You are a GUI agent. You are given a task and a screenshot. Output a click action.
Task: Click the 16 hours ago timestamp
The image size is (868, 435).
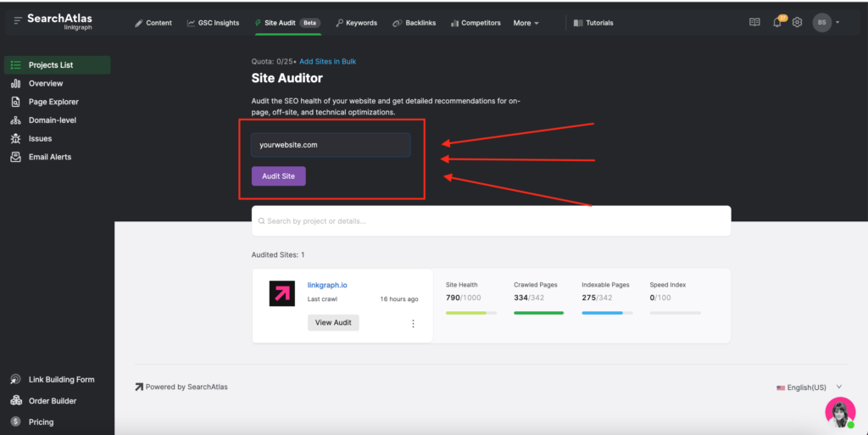[x=398, y=298]
